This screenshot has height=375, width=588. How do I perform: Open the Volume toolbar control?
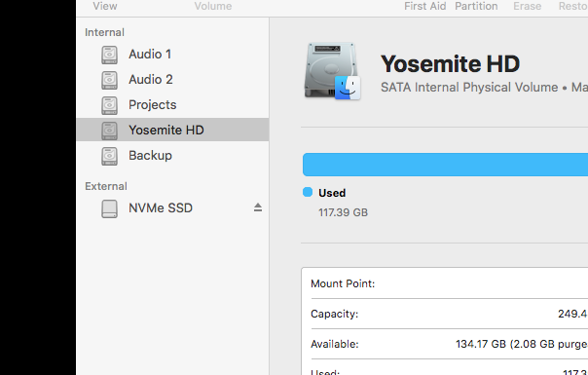pyautogui.click(x=213, y=6)
